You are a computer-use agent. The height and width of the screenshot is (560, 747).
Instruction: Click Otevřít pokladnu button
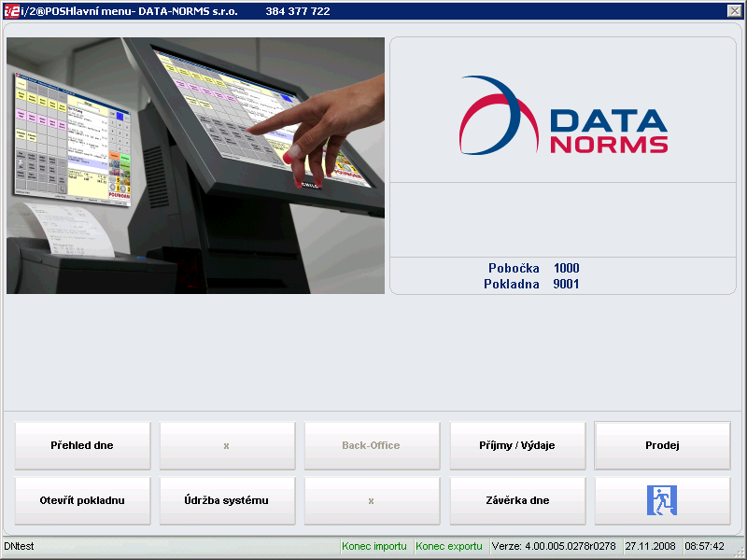82,500
